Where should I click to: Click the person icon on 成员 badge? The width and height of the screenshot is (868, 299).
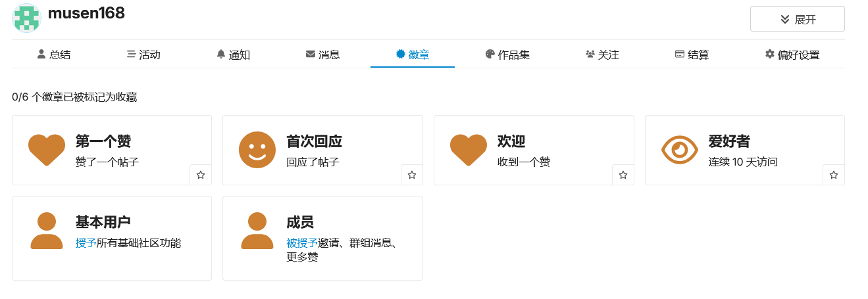[x=257, y=231]
